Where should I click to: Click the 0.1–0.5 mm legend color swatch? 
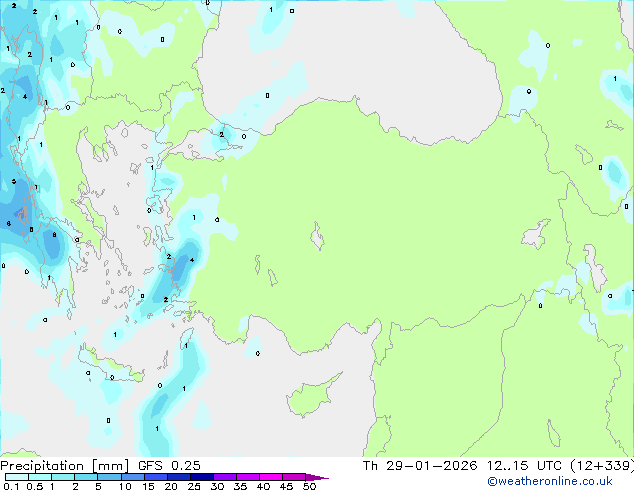click(x=17, y=477)
